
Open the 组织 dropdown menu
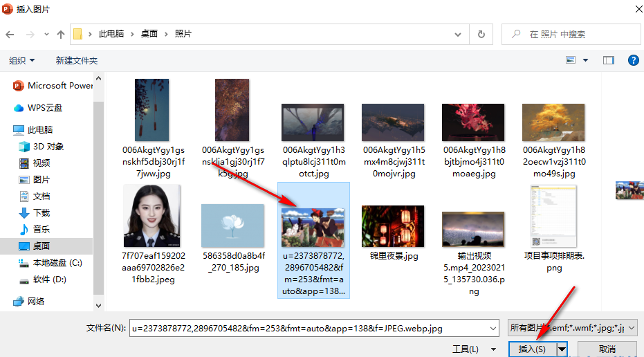coord(21,61)
